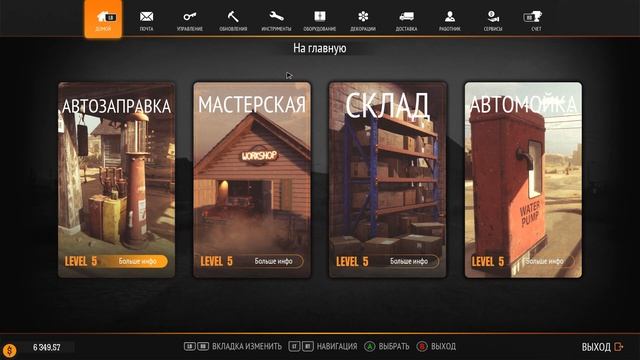Image resolution: width=640 pixels, height=360 pixels.
Task: Click the На главную heading
Action: [x=320, y=48]
